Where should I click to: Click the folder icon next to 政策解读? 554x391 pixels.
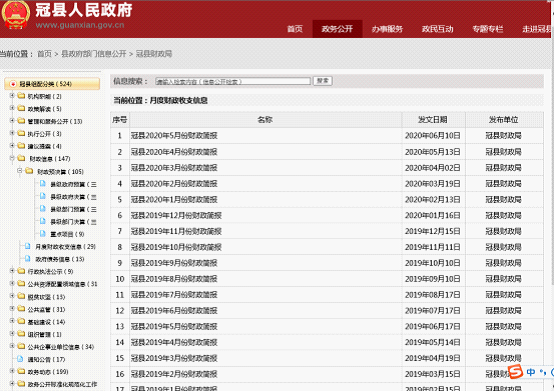point(21,108)
